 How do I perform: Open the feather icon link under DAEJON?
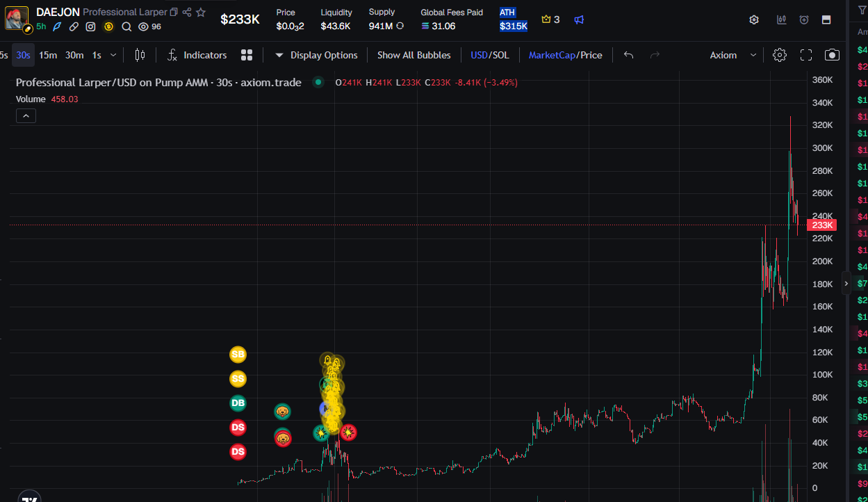(58, 26)
